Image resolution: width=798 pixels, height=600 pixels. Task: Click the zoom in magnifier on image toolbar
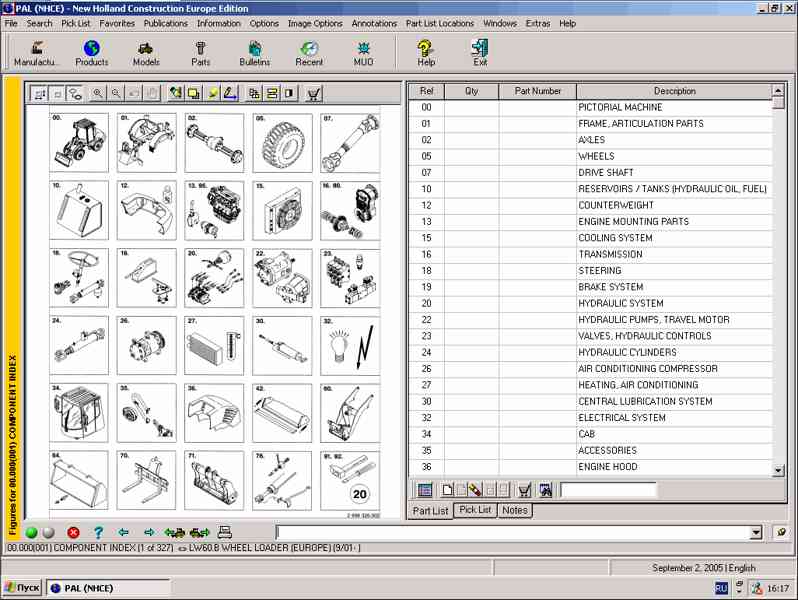coord(98,93)
